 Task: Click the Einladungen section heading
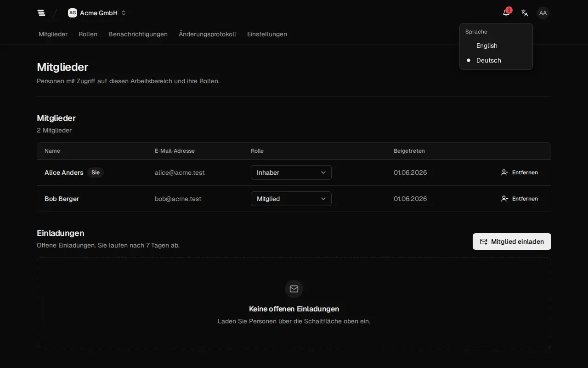(x=61, y=233)
